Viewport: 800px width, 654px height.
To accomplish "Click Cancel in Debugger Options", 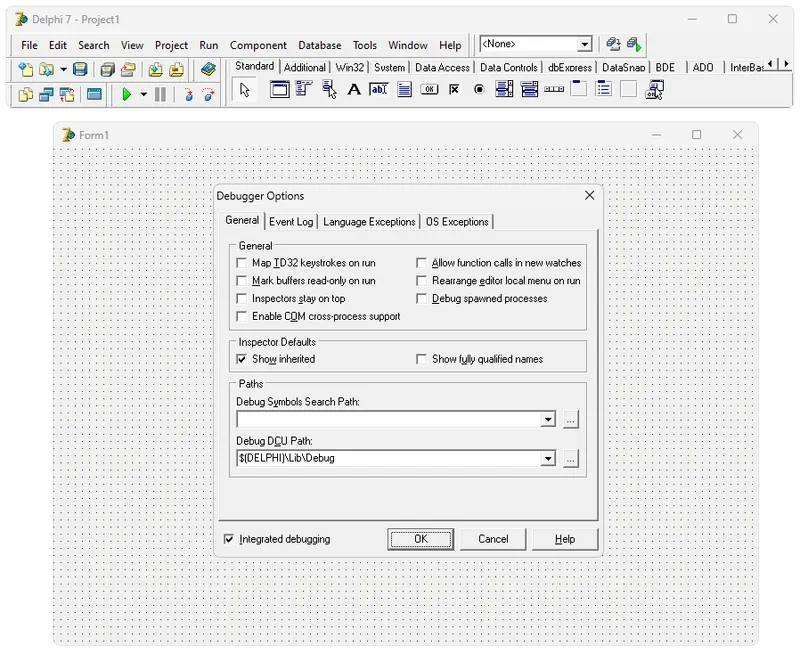I will point(493,539).
